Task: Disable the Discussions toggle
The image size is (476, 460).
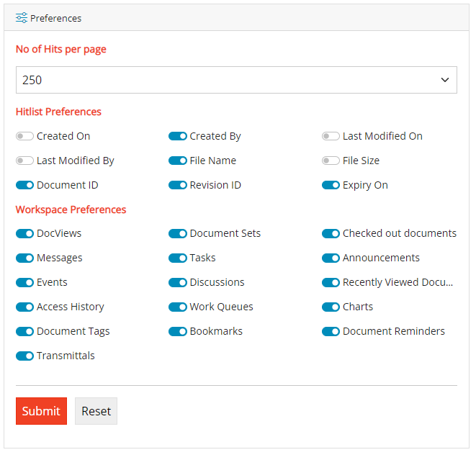Action: click(x=178, y=282)
